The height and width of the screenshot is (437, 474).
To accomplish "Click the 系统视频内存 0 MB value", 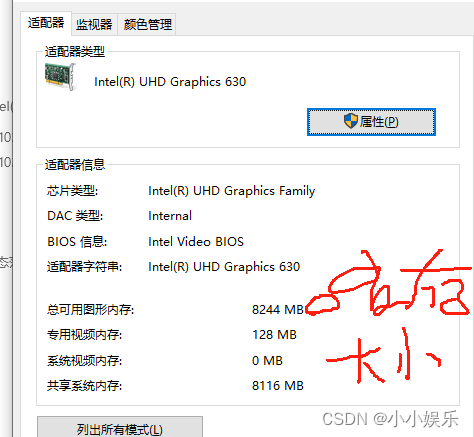I will coord(267,361).
